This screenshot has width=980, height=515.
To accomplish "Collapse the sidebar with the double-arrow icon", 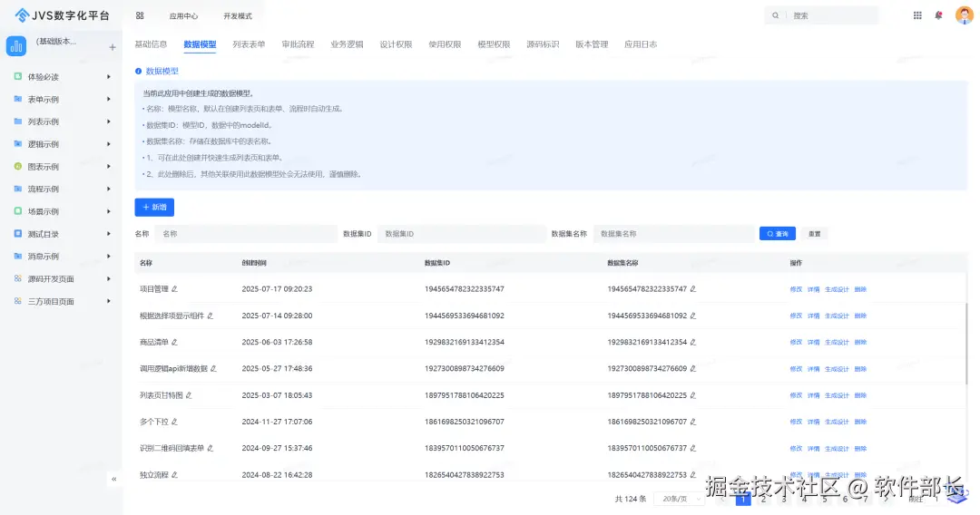I will [113, 480].
